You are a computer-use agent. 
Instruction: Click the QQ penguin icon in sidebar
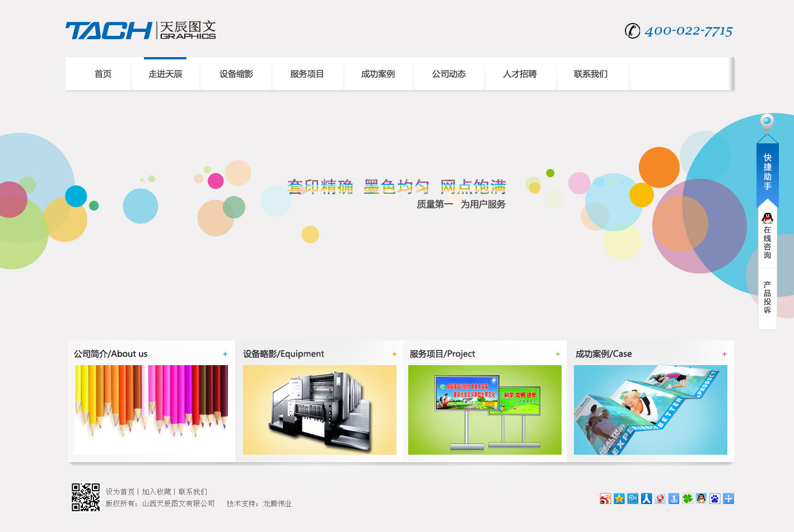click(x=767, y=218)
